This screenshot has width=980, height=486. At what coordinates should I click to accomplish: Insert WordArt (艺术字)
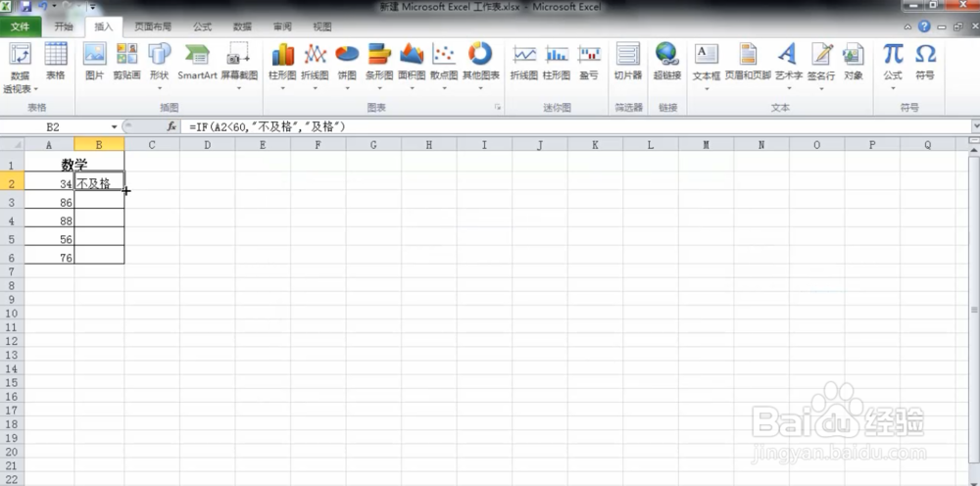pyautogui.click(x=788, y=66)
